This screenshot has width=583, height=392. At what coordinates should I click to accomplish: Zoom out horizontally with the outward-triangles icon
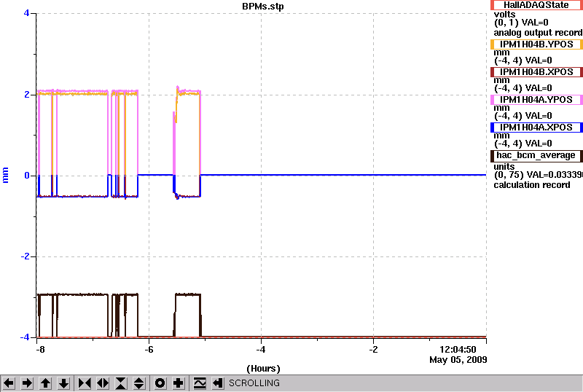click(103, 383)
